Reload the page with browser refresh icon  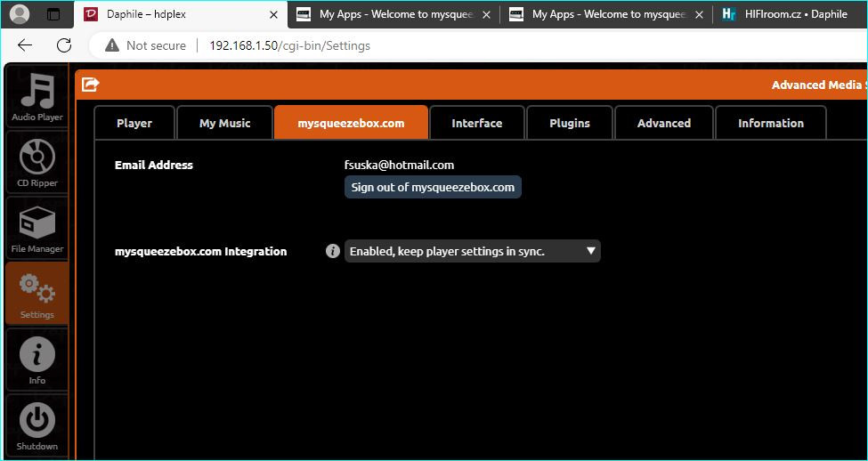pos(63,45)
